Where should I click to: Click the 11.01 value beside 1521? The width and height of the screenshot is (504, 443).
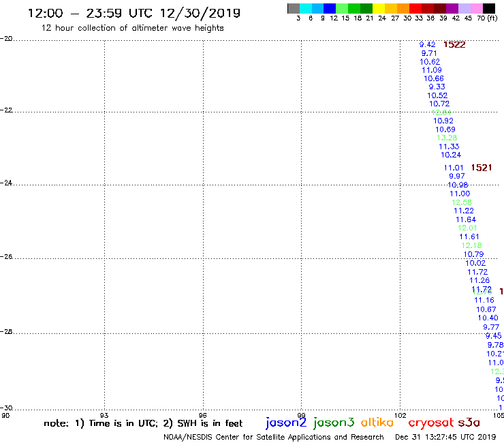pos(454,168)
